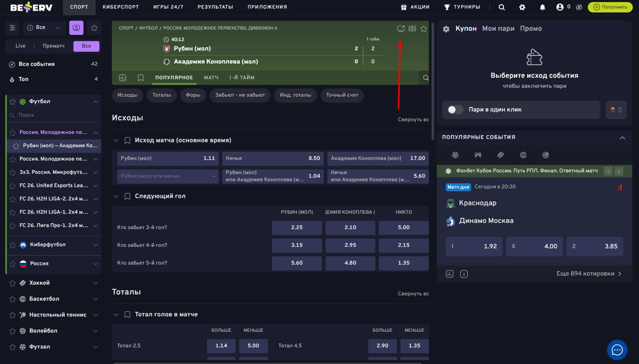Adjust odds change arrows in coupon
The image size is (639, 364).
pos(616,110)
